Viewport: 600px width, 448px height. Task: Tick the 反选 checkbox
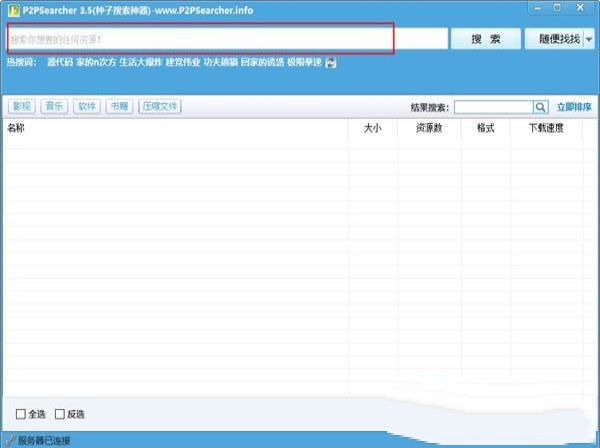coord(60,414)
